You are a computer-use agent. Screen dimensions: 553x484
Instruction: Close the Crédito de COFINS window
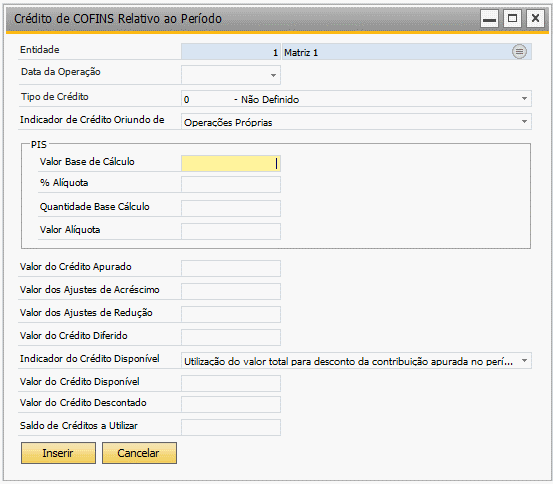(535, 18)
